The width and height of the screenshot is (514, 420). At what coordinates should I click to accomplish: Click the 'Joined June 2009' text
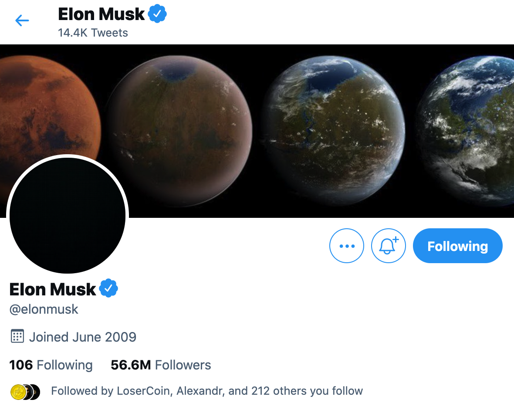(x=83, y=337)
